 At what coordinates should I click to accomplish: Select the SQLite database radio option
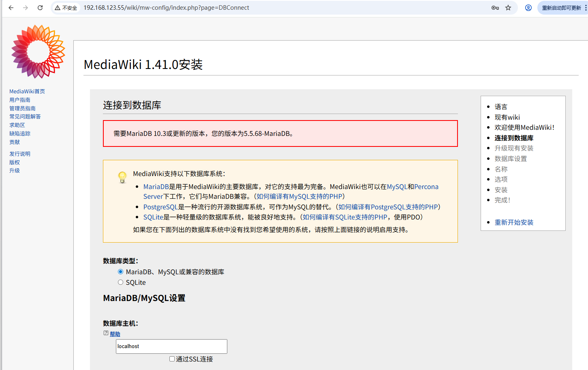coord(120,282)
